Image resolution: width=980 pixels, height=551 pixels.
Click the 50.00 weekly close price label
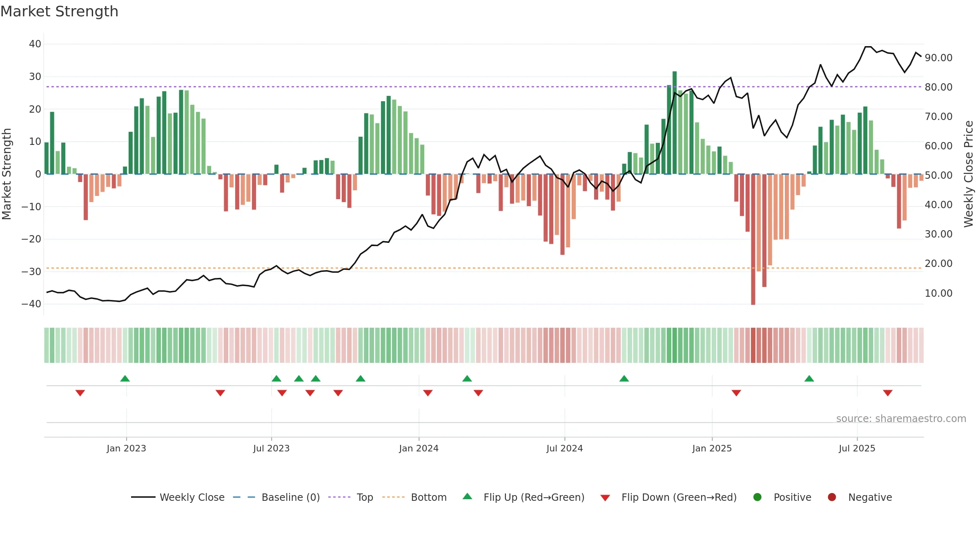tap(938, 176)
